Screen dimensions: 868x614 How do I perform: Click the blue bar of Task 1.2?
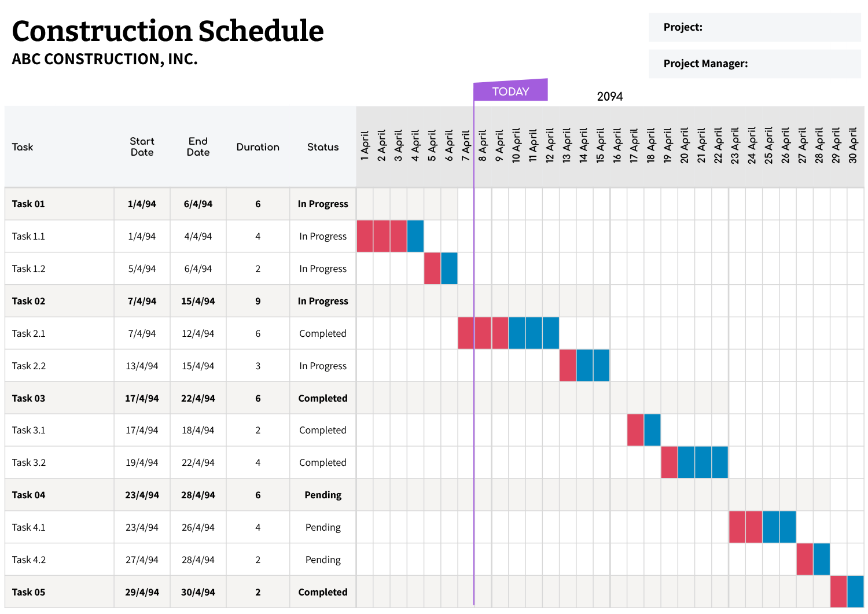449,269
